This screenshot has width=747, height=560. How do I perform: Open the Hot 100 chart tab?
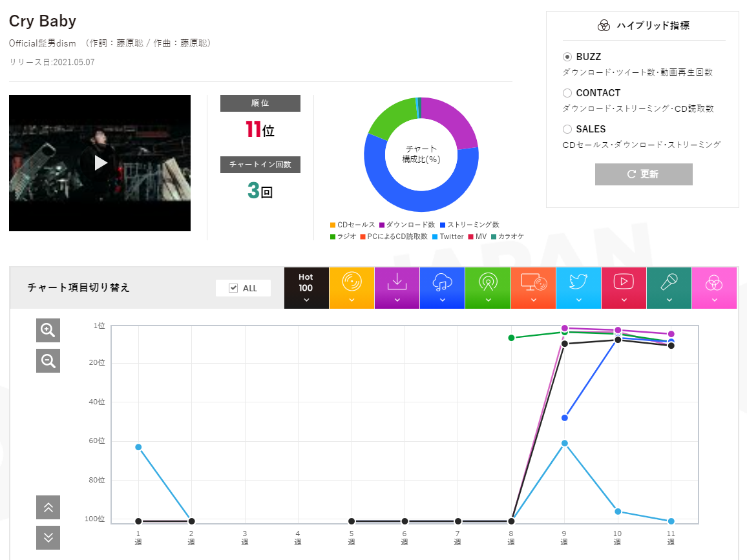click(x=306, y=287)
